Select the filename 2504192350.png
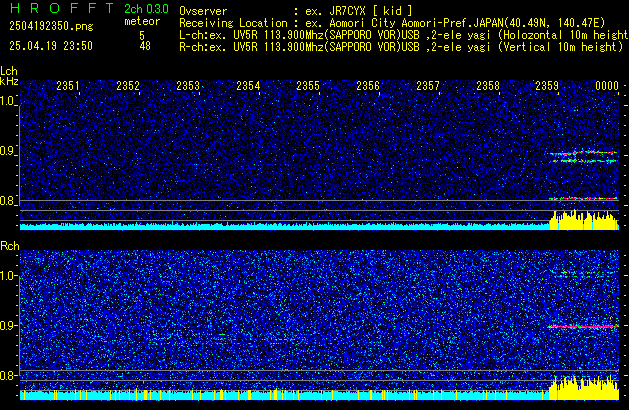The image size is (629, 410). (x=51, y=26)
